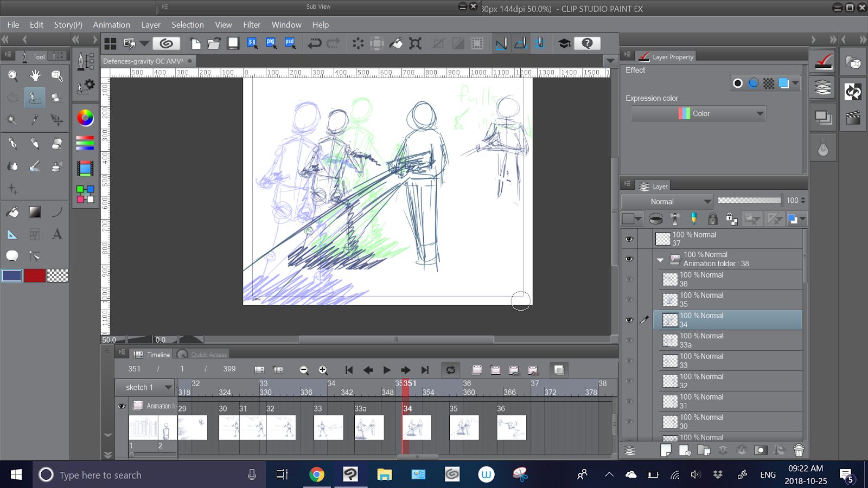Click the frame 33a thumbnail in timeline
Viewport: 868px width, 488px height.
pos(369,427)
